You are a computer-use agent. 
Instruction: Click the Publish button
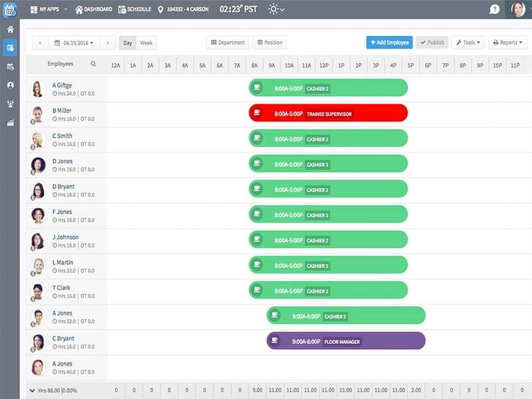pos(432,43)
